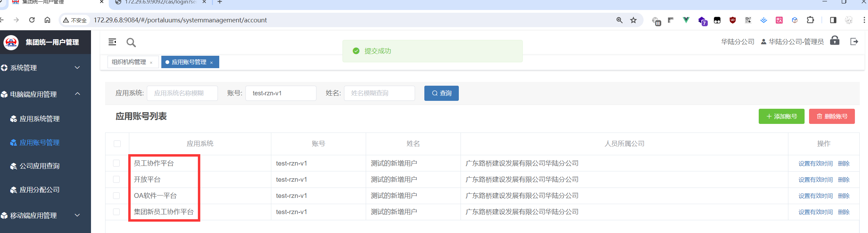The image size is (868, 233).
Task: Open the header search magnifier icon
Action: (131, 42)
